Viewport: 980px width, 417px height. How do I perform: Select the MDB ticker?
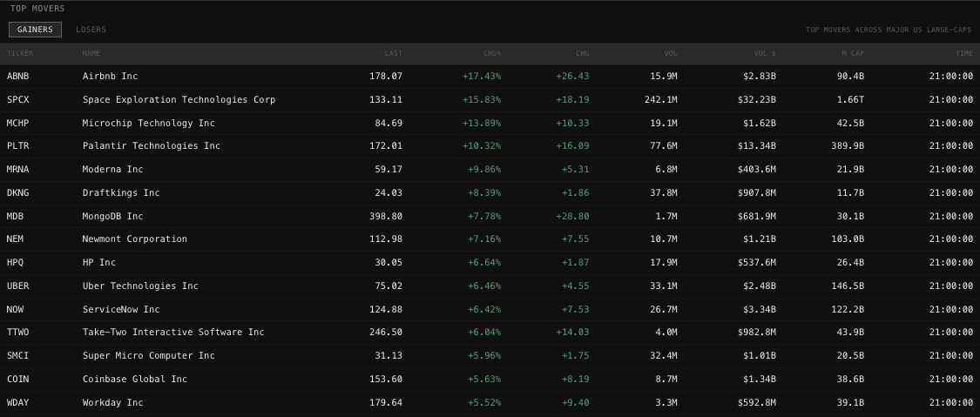click(15, 216)
